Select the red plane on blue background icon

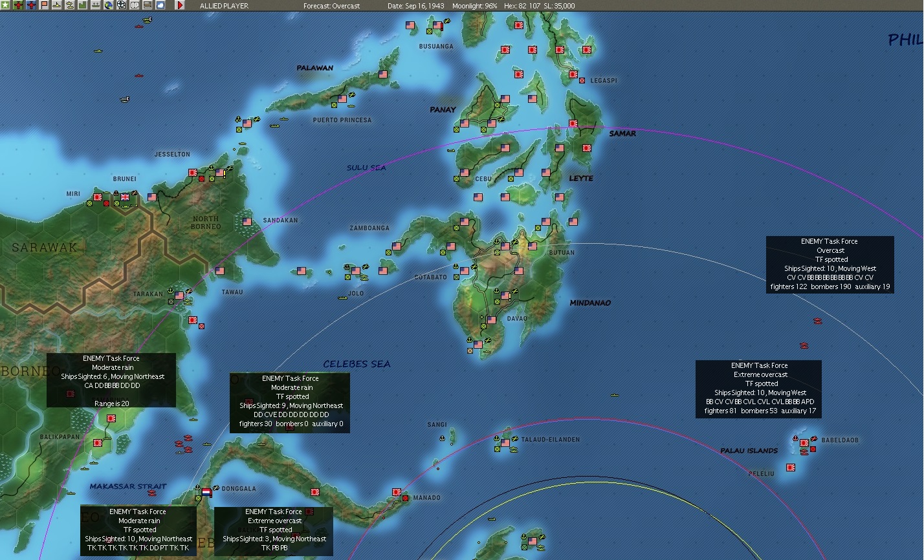pos(31,5)
